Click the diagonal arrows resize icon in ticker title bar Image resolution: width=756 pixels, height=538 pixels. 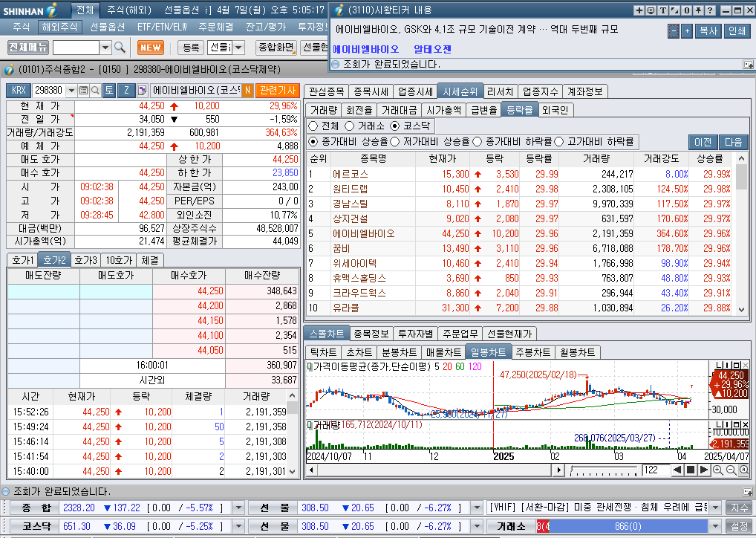click(x=675, y=10)
